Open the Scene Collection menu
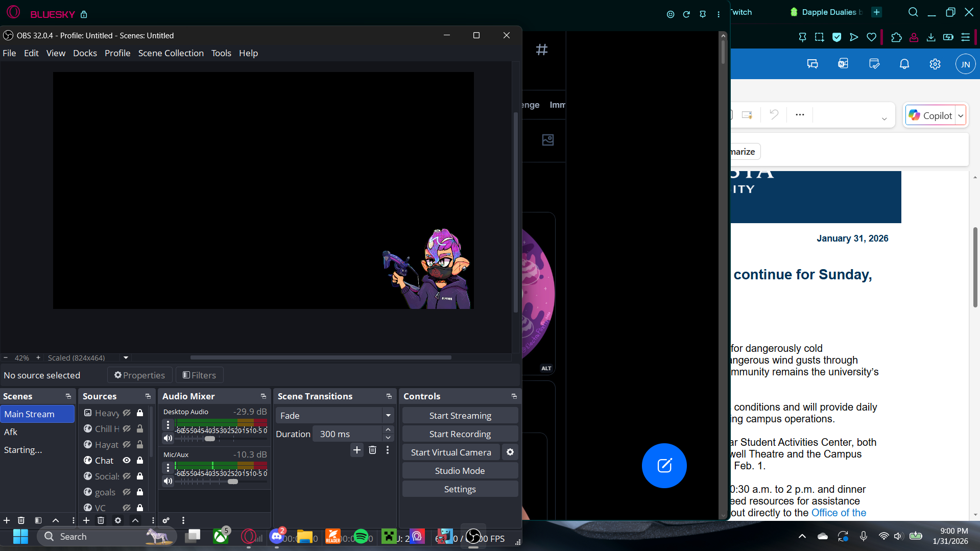Screen dimensions: 980x551 click(x=171, y=53)
